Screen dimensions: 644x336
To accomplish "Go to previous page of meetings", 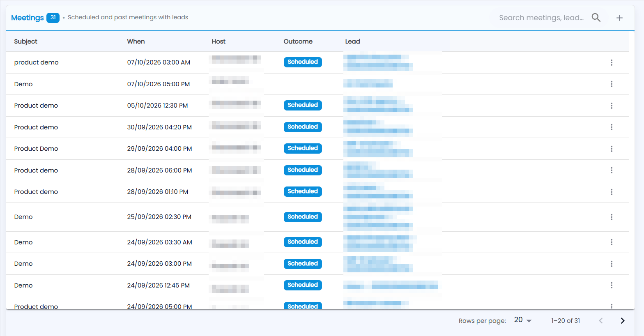I will click(601, 321).
